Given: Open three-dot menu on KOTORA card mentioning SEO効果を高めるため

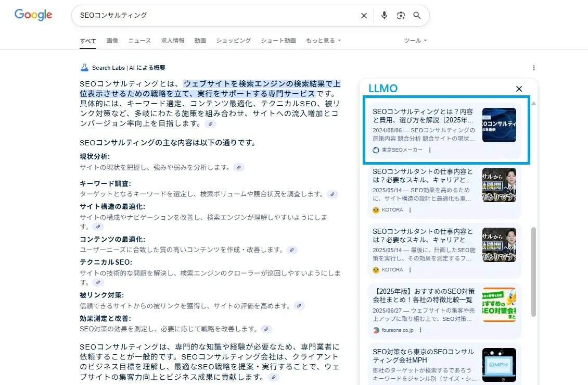Looking at the screenshot, I should click(x=410, y=210).
